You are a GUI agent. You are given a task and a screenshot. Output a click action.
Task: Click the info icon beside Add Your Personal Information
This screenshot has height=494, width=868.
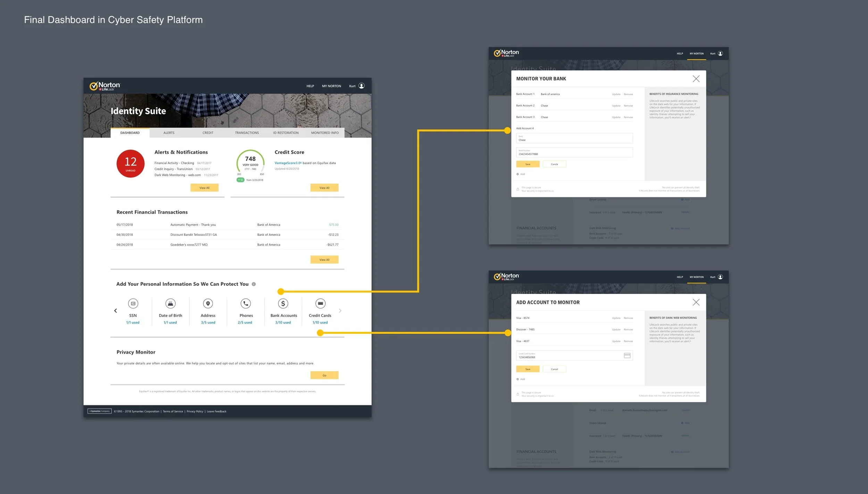pos(254,284)
